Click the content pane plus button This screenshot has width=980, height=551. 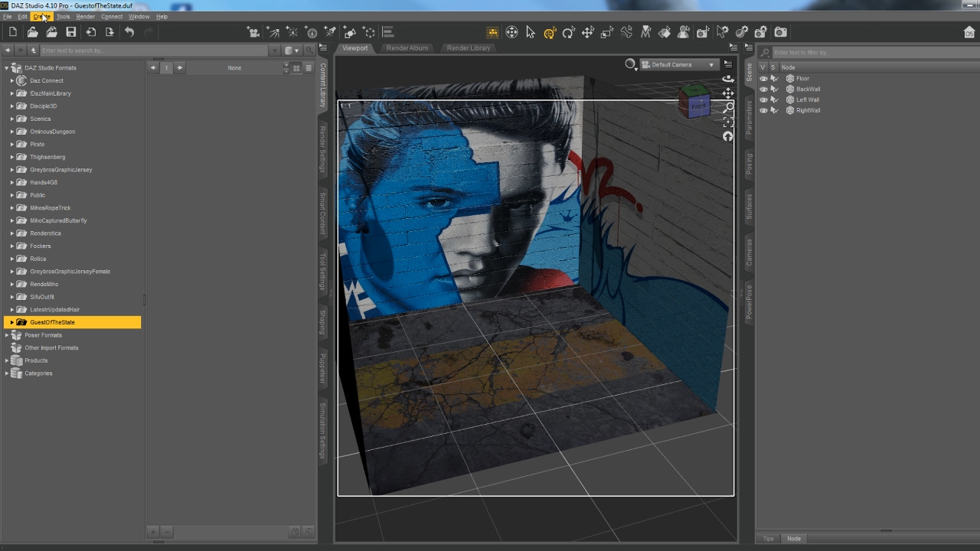pyautogui.click(x=153, y=532)
